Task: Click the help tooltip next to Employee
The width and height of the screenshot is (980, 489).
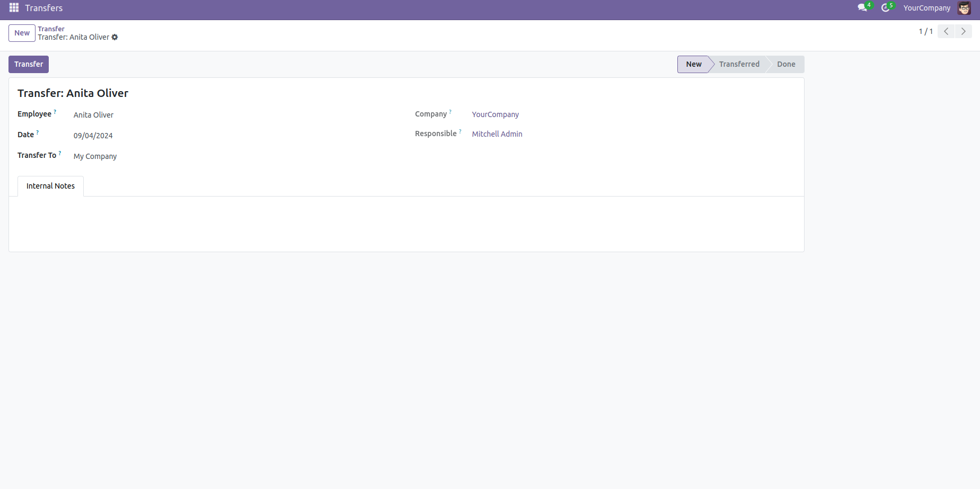Action: pyautogui.click(x=55, y=112)
